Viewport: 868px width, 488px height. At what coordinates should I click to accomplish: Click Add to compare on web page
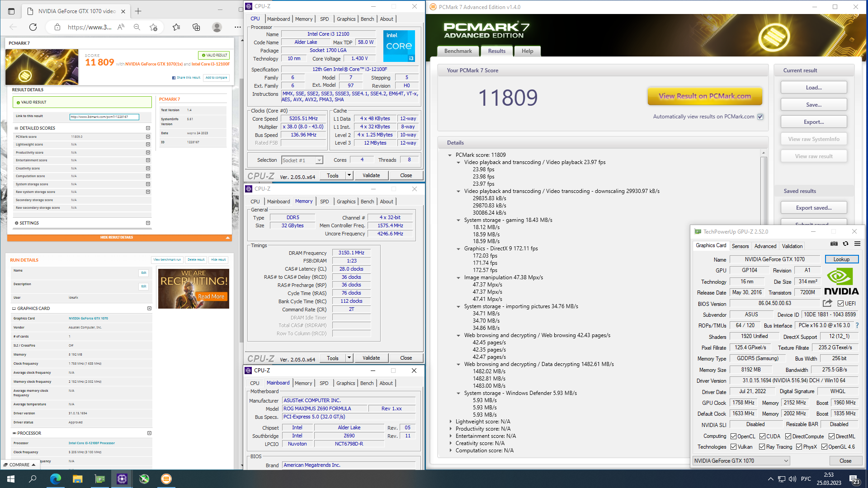(x=217, y=78)
